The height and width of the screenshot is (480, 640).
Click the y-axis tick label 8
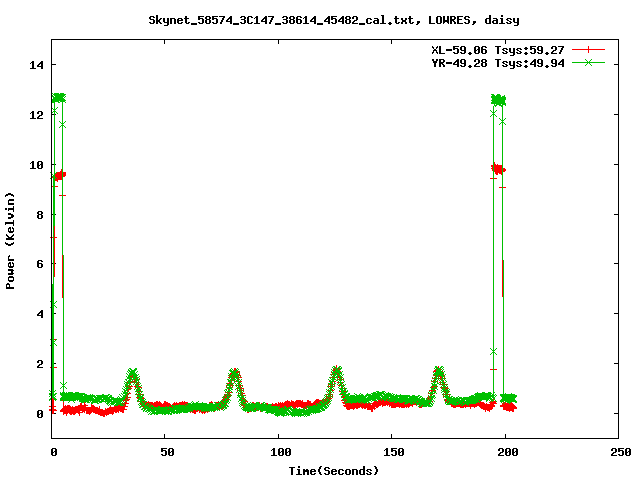[x=40, y=215]
